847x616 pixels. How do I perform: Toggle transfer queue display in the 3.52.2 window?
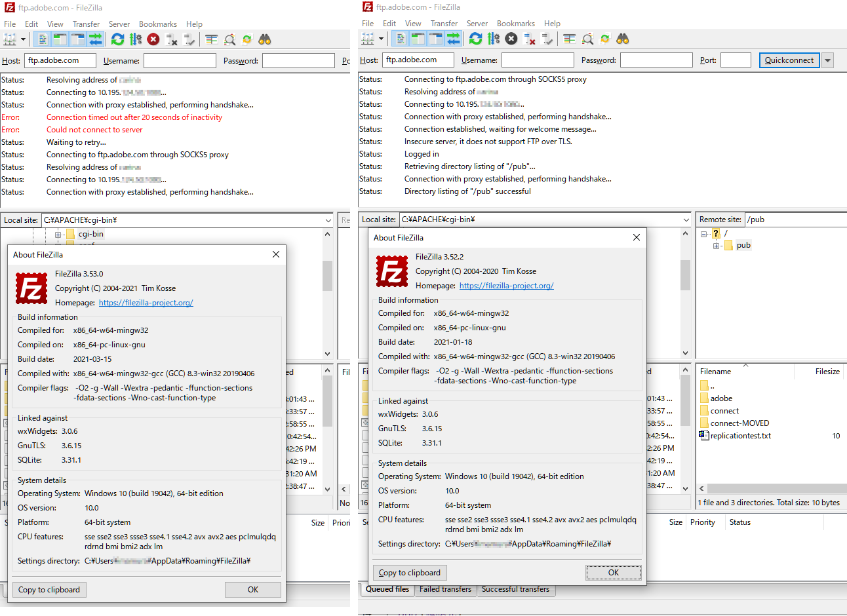pyautogui.click(x=454, y=39)
